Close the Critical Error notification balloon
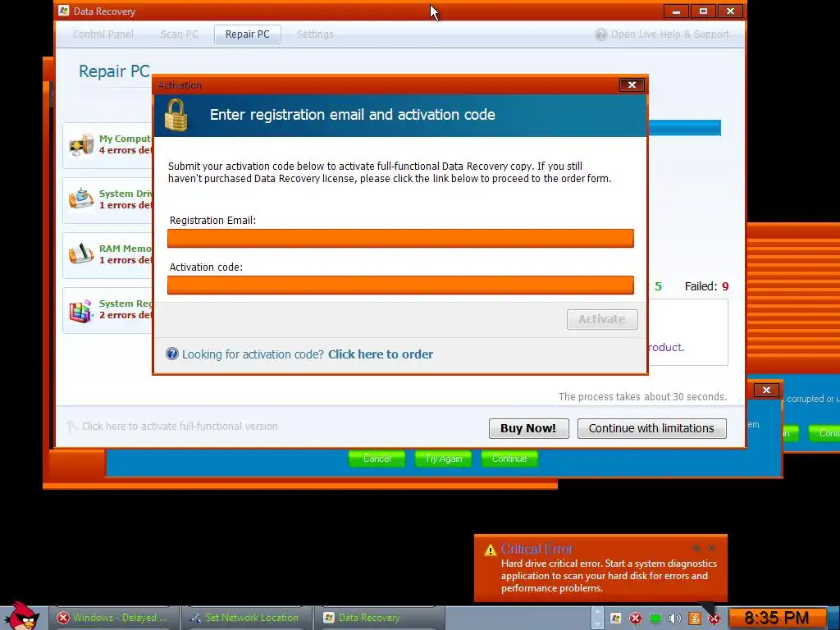Image resolution: width=840 pixels, height=630 pixels. 712,548
